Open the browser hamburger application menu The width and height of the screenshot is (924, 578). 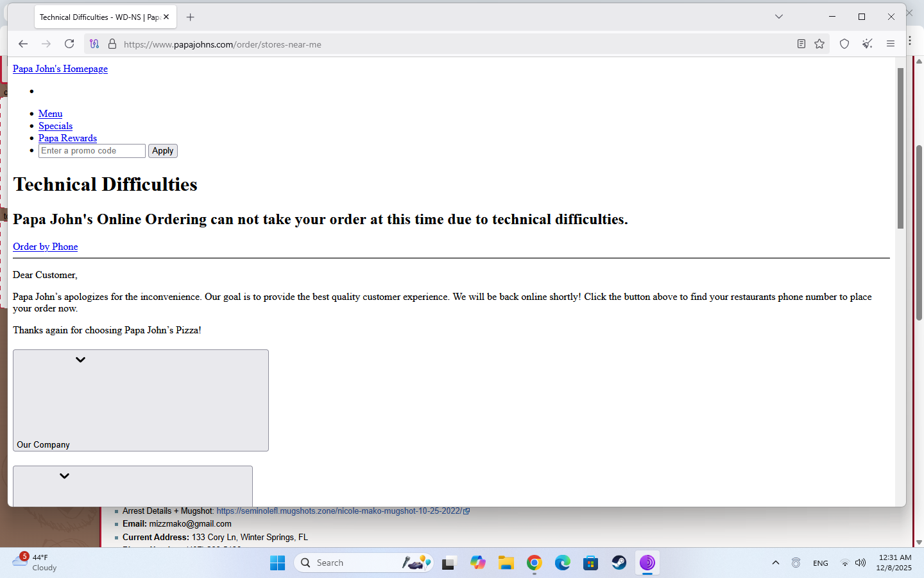(x=891, y=44)
